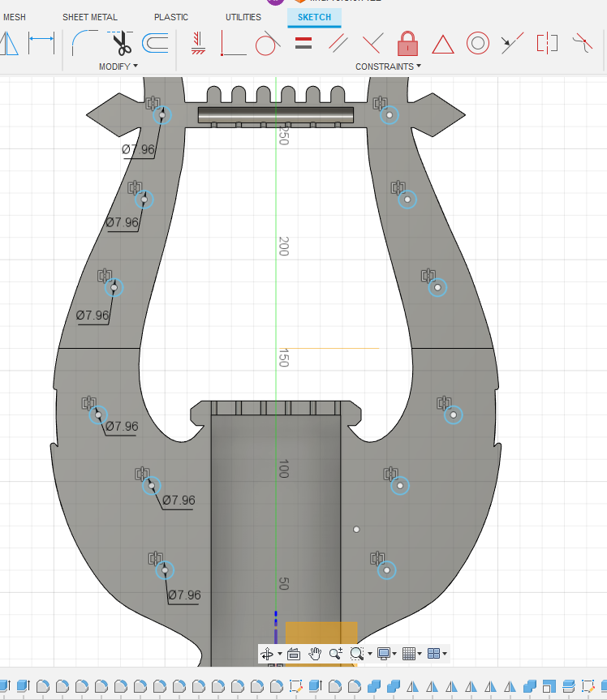Select the isolated sketch point right of the neck
The image size is (607, 700).
point(356,530)
